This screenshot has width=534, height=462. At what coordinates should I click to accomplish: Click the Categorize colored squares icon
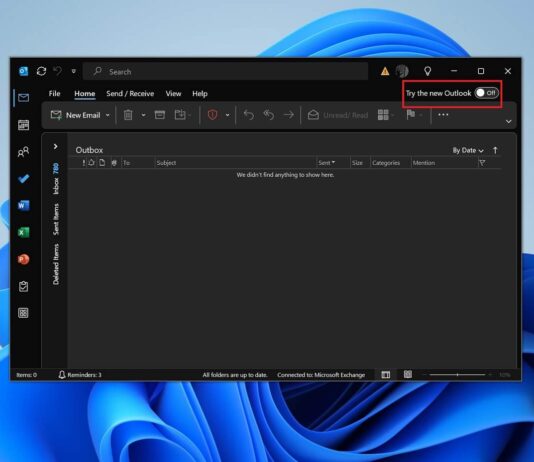tap(383, 115)
